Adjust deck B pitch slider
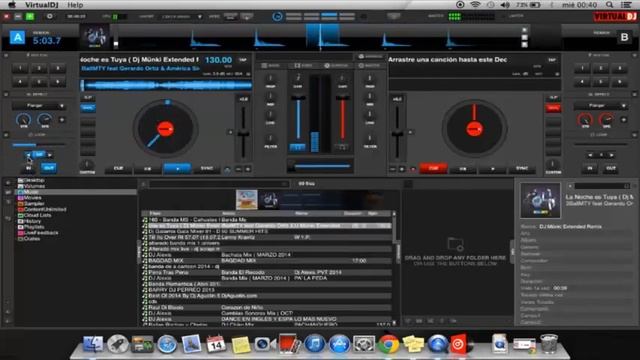The height and width of the screenshot is (360, 640). [397, 133]
